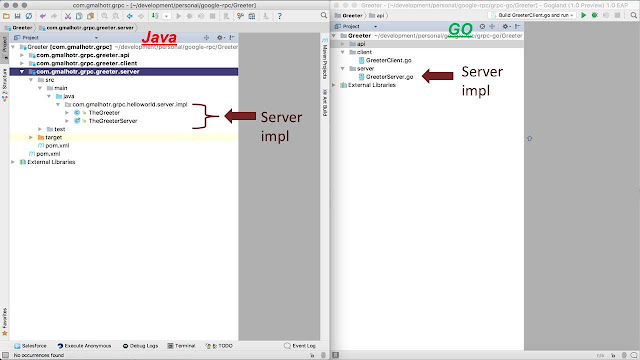Open Ant Build side tab
This screenshot has height=360, width=640.
pyautogui.click(x=325, y=102)
